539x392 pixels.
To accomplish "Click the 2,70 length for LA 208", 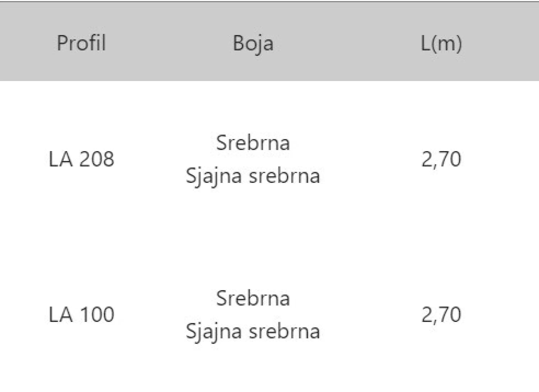I will pyautogui.click(x=441, y=159).
